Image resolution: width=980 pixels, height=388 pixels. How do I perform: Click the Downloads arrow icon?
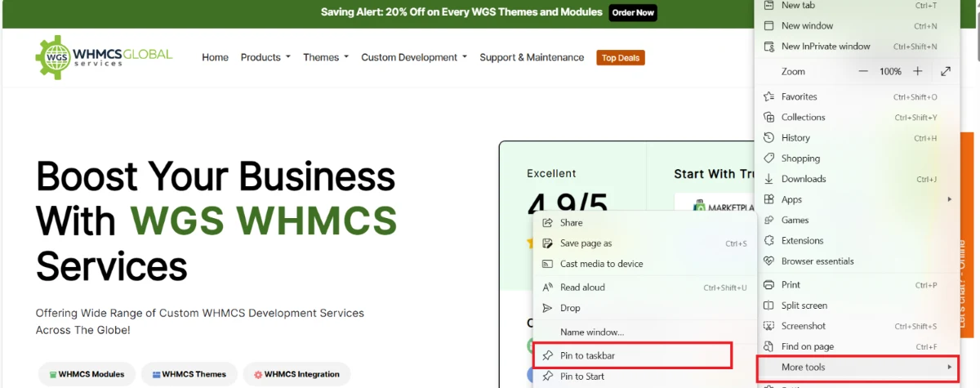[x=768, y=179]
